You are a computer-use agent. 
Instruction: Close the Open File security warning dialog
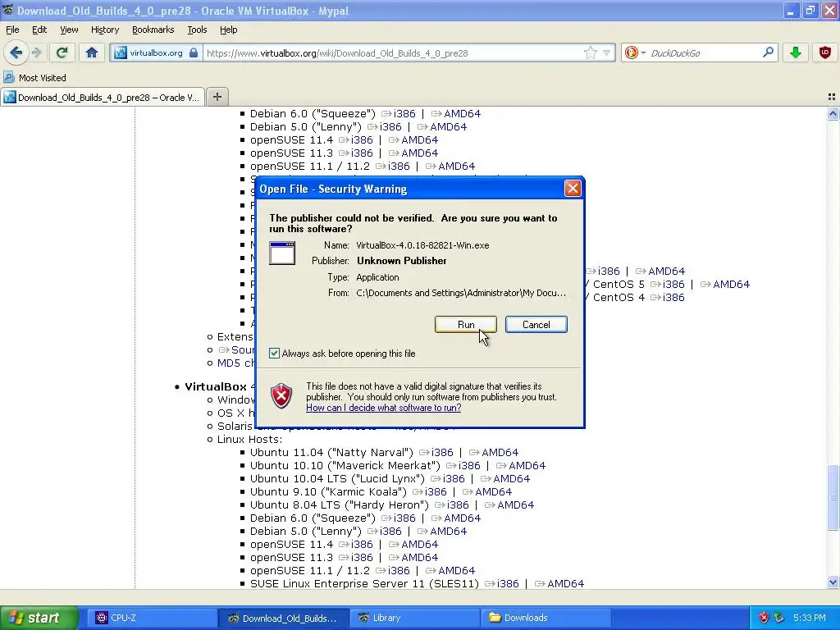point(573,188)
